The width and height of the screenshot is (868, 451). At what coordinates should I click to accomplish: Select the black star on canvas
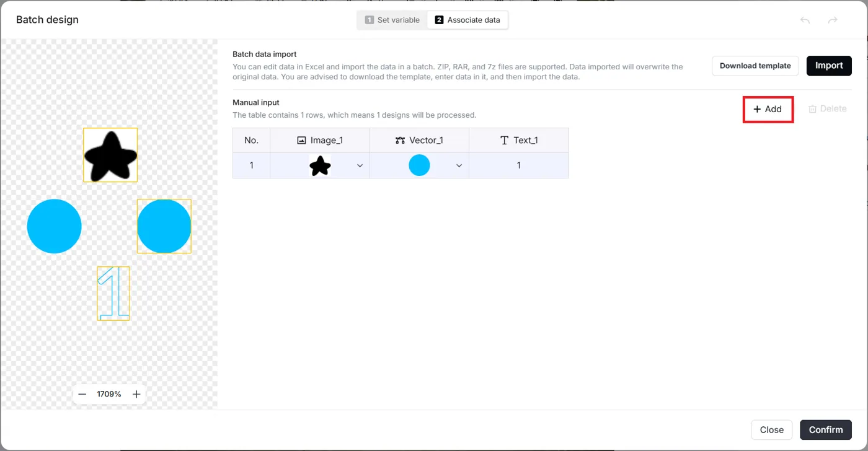[x=110, y=155]
